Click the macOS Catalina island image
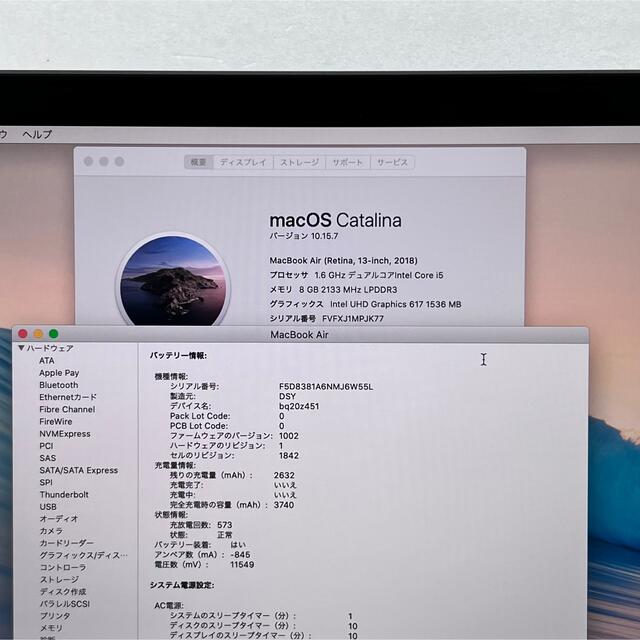This screenshot has height=640, width=640. [173, 281]
